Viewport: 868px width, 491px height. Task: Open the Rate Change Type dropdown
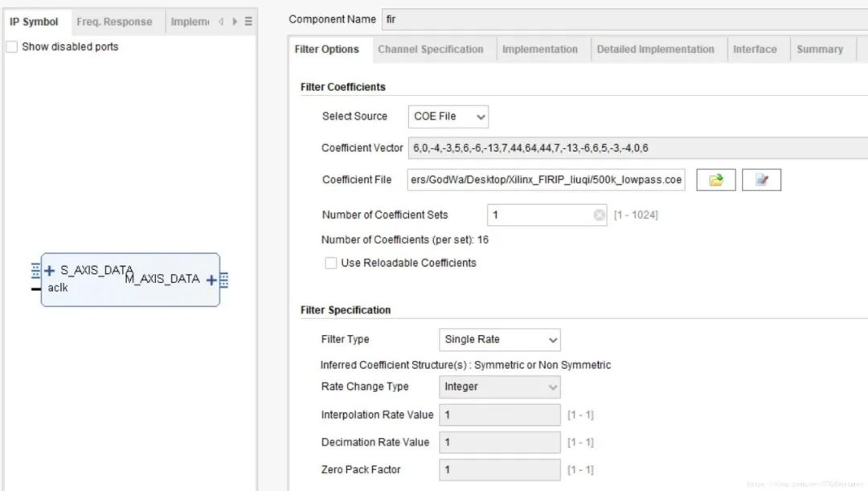click(x=499, y=387)
